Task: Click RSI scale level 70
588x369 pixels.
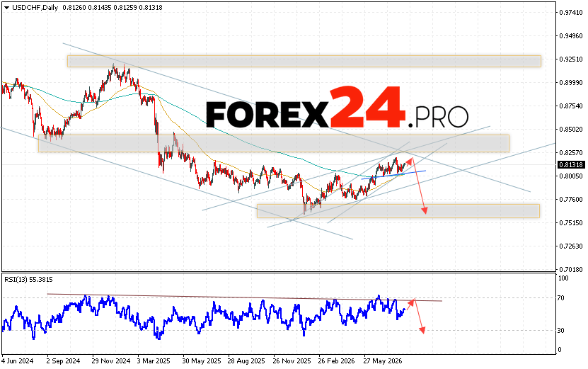Action: (561, 298)
